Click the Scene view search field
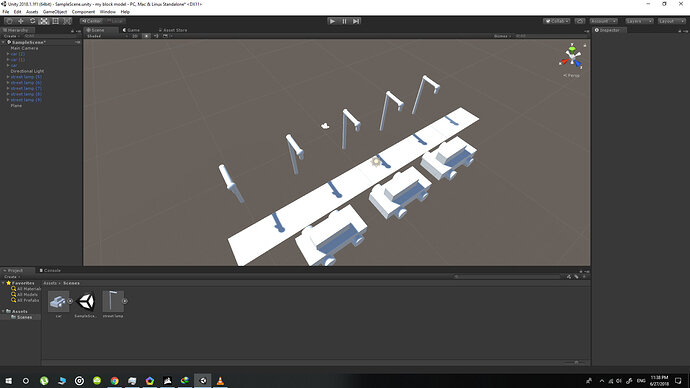 [x=551, y=36]
